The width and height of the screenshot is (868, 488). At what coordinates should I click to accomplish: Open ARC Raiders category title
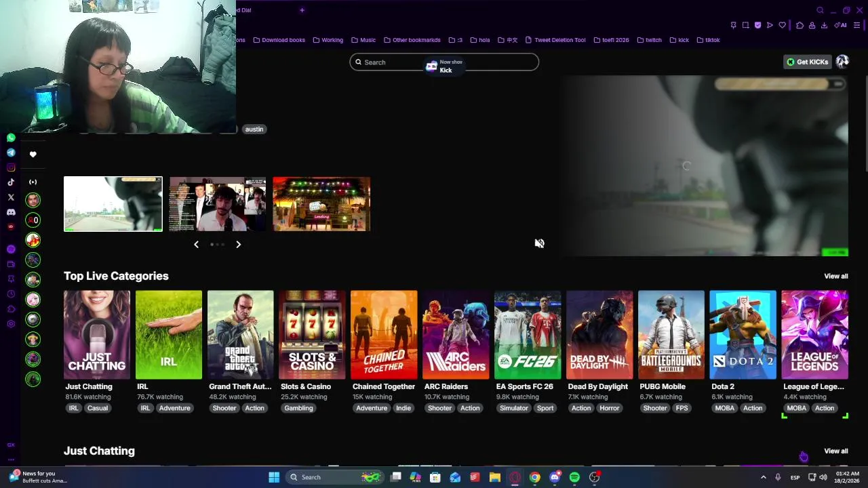(x=446, y=386)
